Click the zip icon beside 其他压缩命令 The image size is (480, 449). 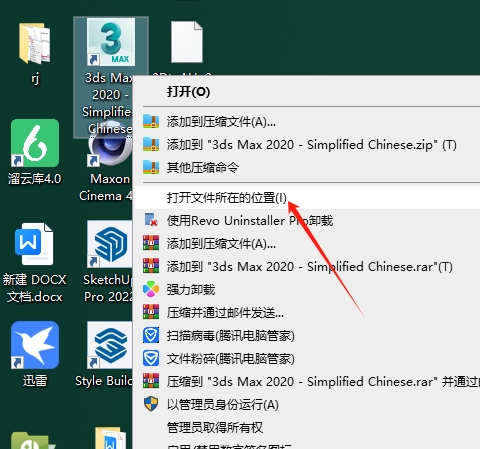pos(151,167)
